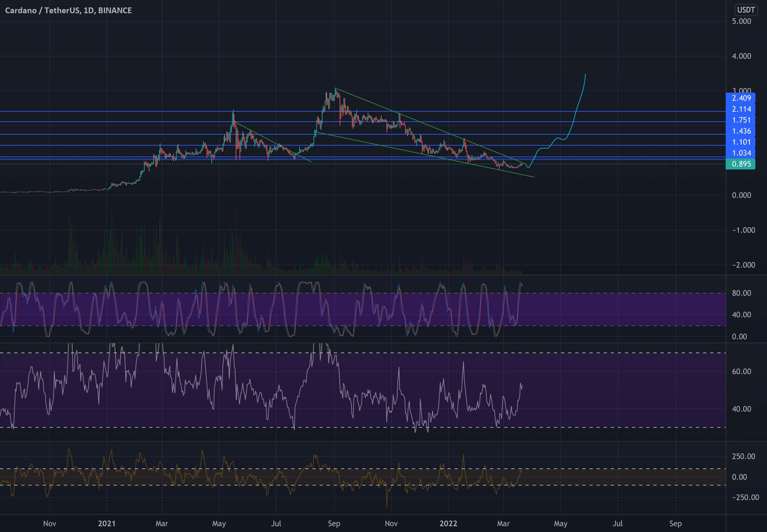This screenshot has width=767, height=532.
Task: Click the −1.000 price axis value
Action: pyautogui.click(x=743, y=230)
